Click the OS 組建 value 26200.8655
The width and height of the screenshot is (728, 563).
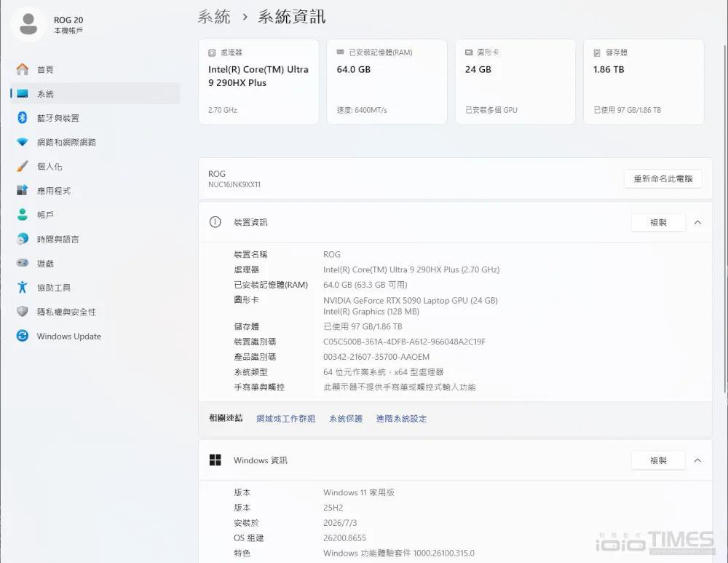(344, 538)
